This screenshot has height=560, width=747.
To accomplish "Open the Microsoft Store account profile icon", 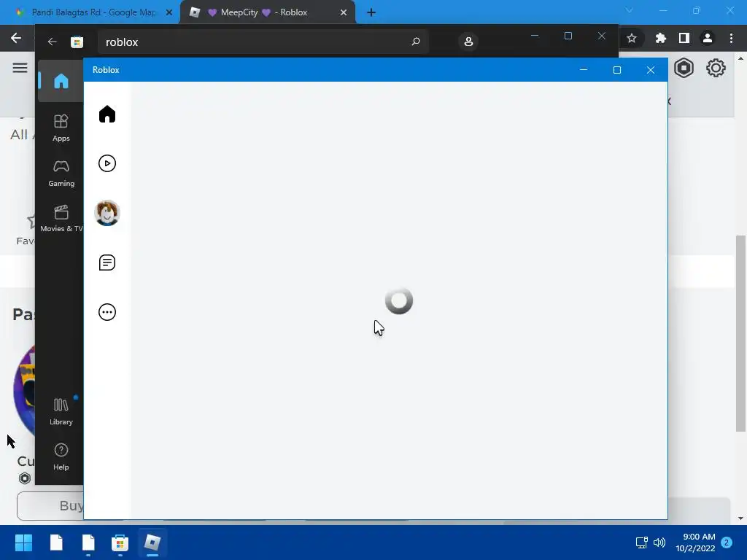I will (468, 42).
